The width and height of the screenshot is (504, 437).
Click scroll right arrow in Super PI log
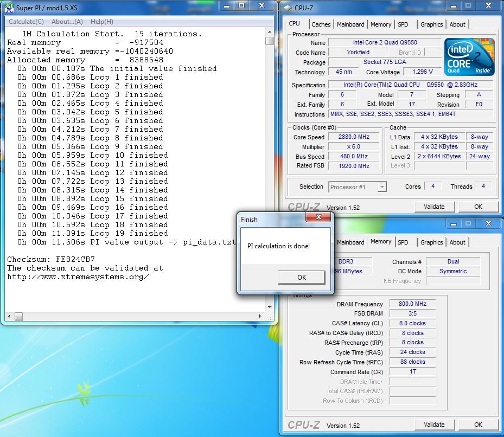pos(260,316)
